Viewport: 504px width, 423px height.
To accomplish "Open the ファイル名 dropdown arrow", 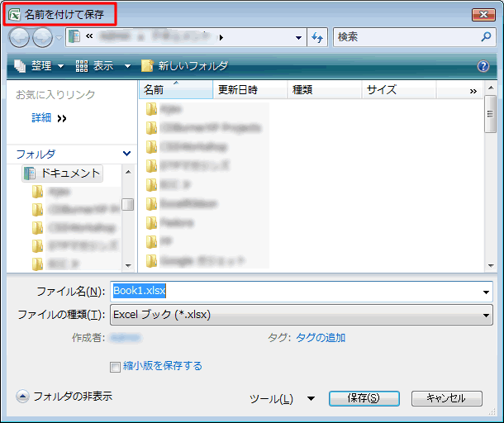I will click(486, 292).
